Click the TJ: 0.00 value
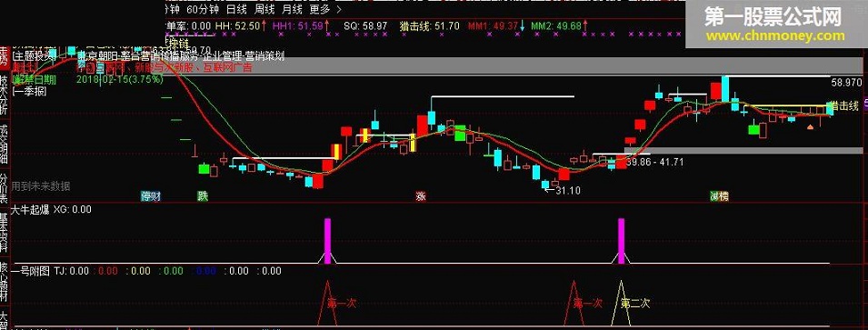868x330 pixels. (x=71, y=271)
